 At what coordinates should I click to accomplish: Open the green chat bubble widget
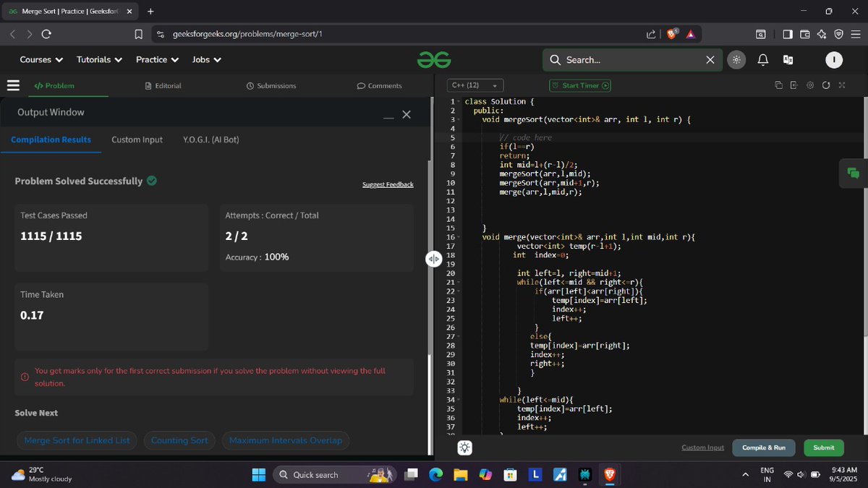click(x=853, y=173)
